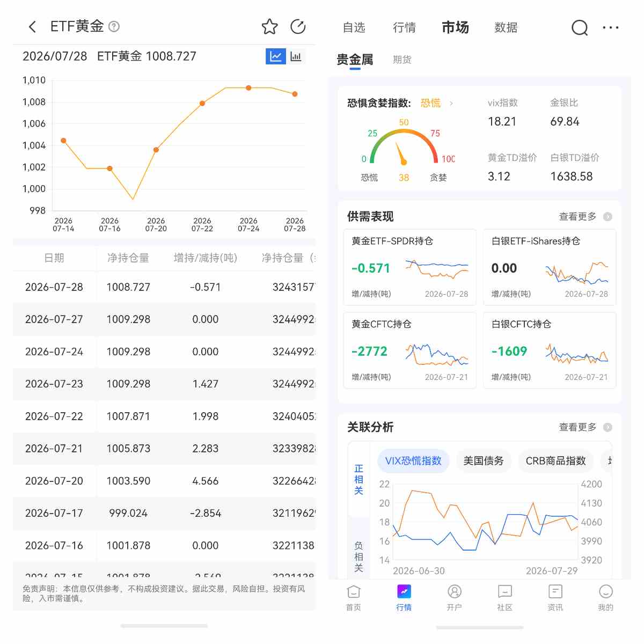
Task: Select row dated 2026-07-24
Action: (x=164, y=352)
